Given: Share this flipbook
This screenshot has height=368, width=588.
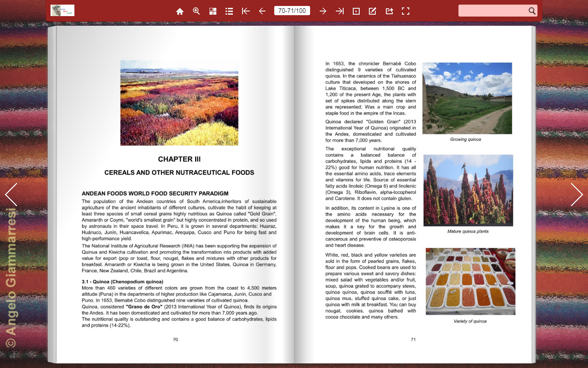Looking at the screenshot, I should click(x=389, y=11).
